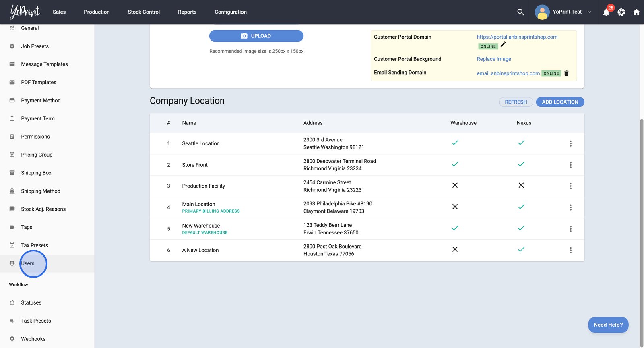Viewport: 644px width, 348px height.
Task: Open the New Warehouse row three-dot menu
Action: [570, 229]
